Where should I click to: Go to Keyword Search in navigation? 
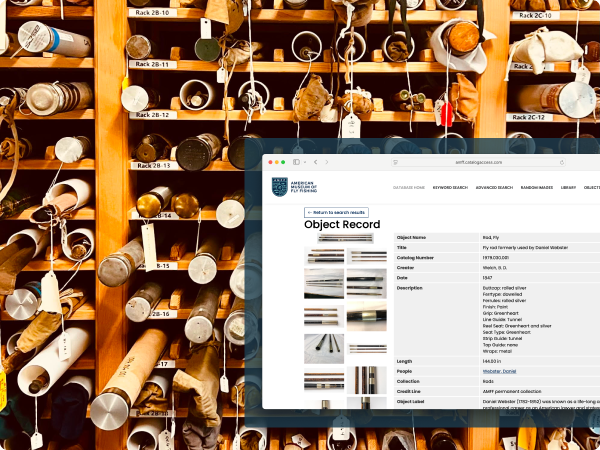[x=450, y=187]
